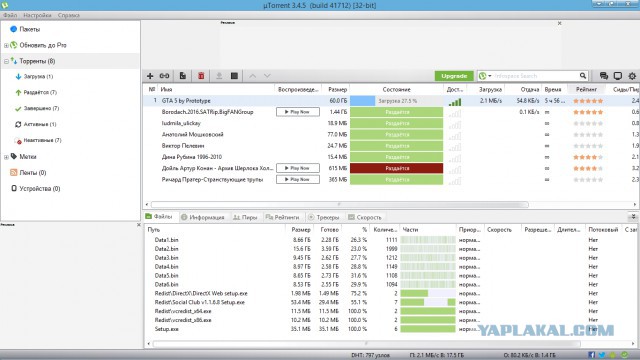Switch to the Трекеры tab
The image size is (640, 360).
click(x=324, y=218)
